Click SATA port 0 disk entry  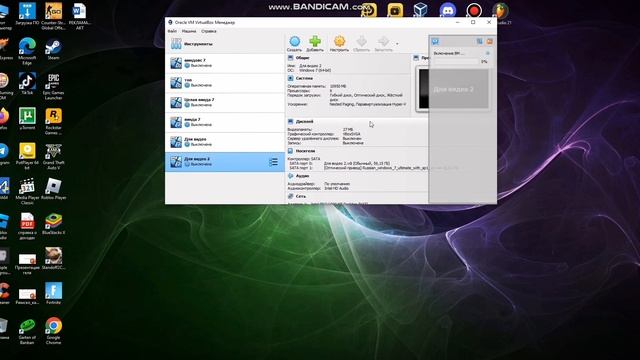(x=340, y=163)
